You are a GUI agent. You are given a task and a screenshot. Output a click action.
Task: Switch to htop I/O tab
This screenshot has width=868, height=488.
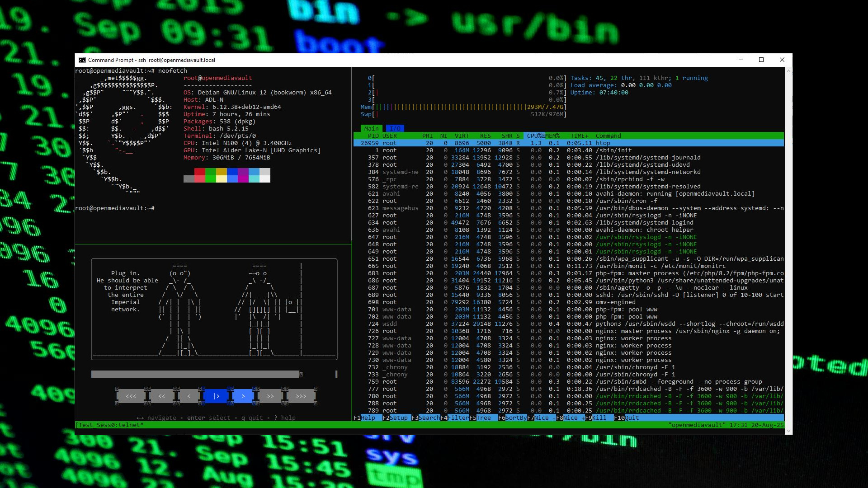(x=395, y=128)
